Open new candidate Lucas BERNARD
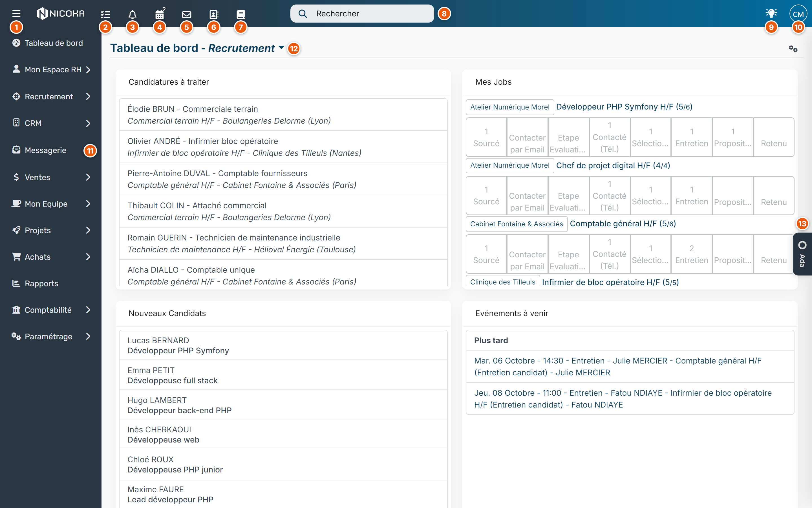The image size is (812, 508). tap(283, 345)
